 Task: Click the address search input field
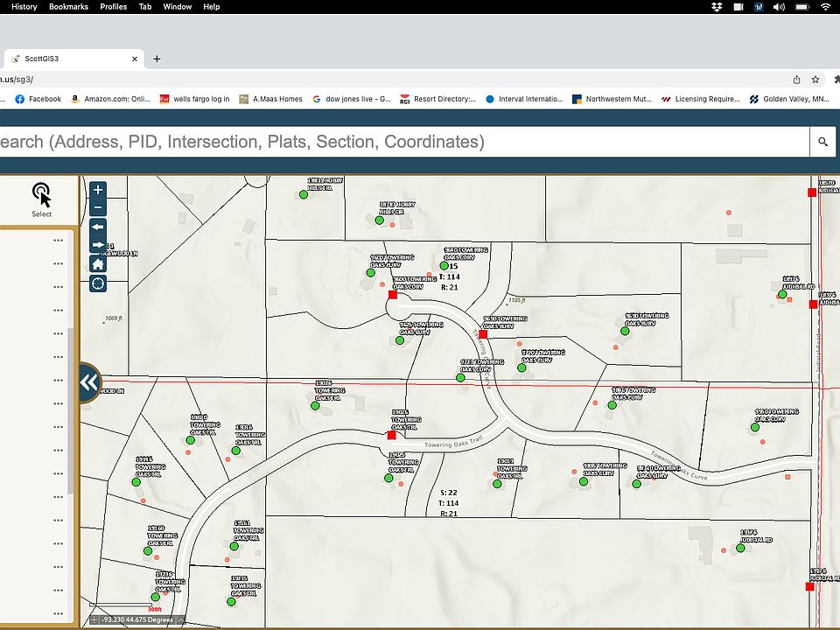402,142
